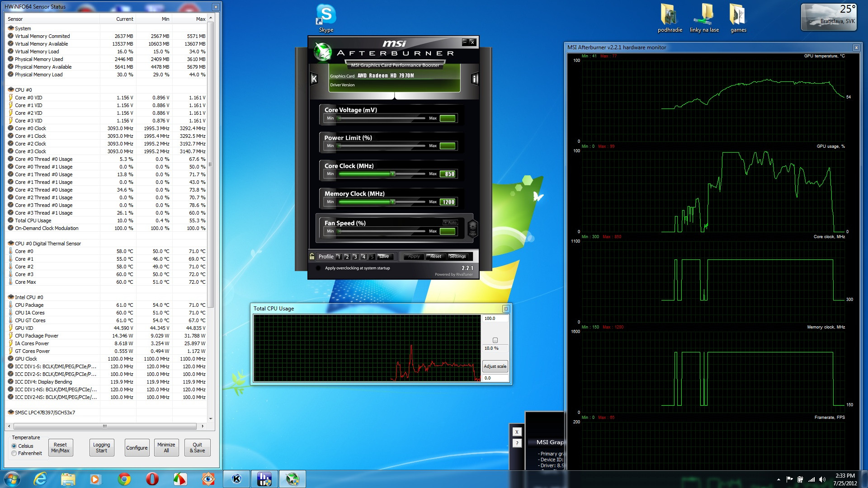Click scroll down arrow in HWiNFO sensor list
Screen dimensions: 868x488
211,418
